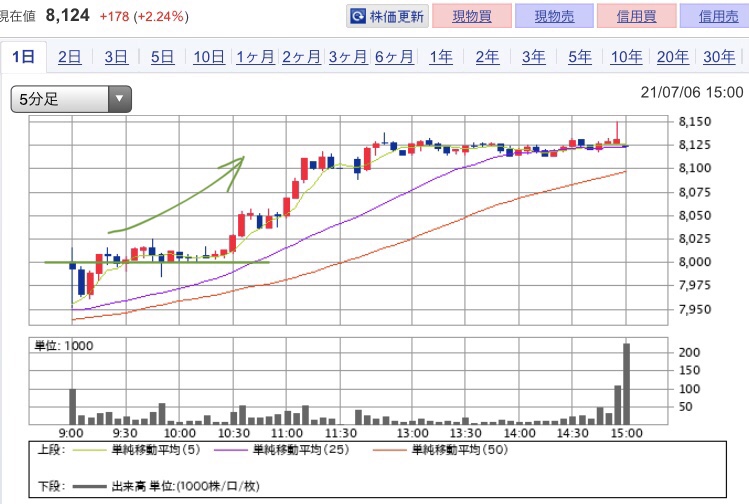Click the 13:00 time axis label
749x504 pixels.
click(413, 433)
